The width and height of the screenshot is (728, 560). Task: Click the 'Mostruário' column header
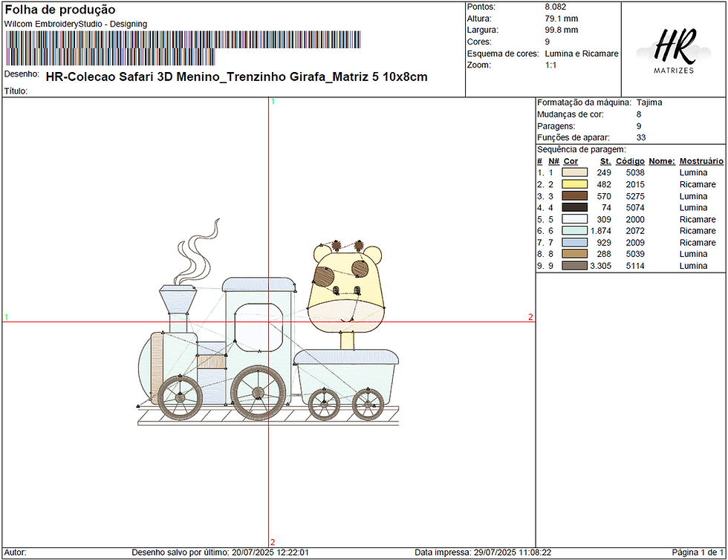pyautogui.click(x=701, y=161)
